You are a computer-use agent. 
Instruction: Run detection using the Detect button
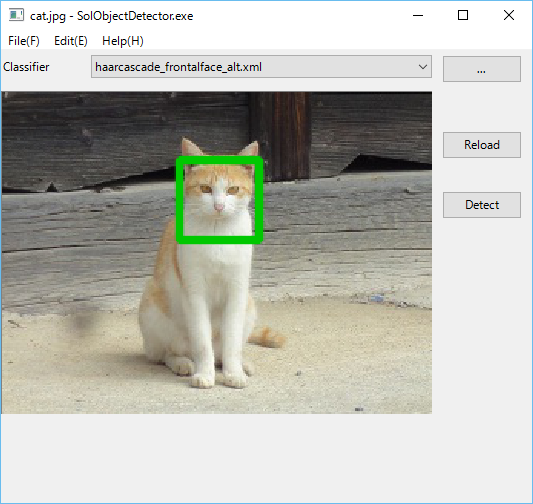(482, 205)
